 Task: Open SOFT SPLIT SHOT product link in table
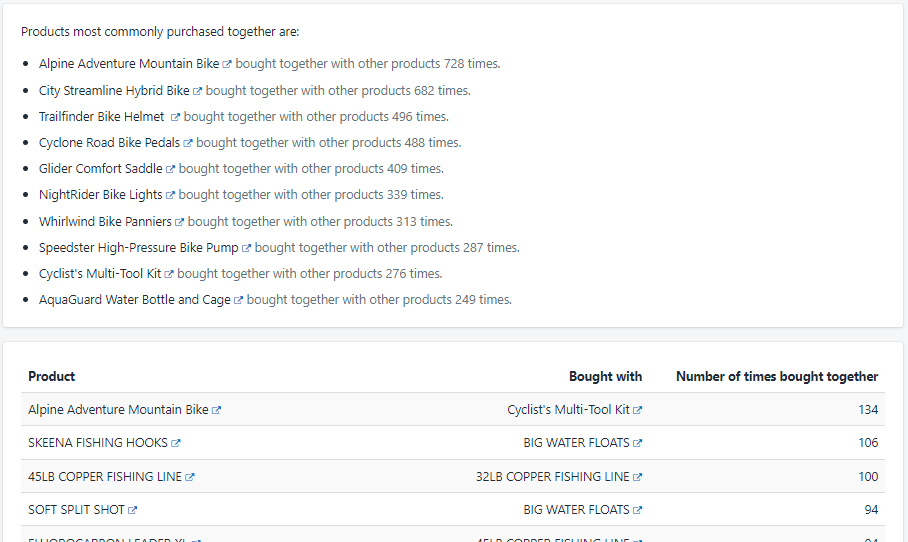[x=76, y=510]
